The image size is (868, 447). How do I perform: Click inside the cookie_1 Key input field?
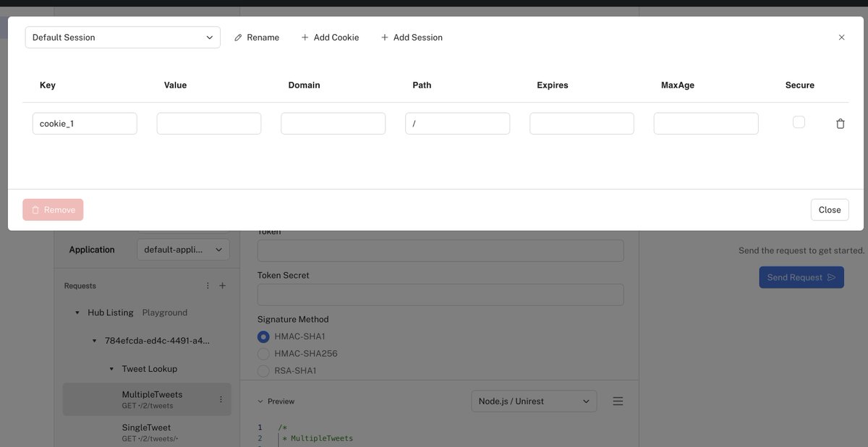coord(84,123)
